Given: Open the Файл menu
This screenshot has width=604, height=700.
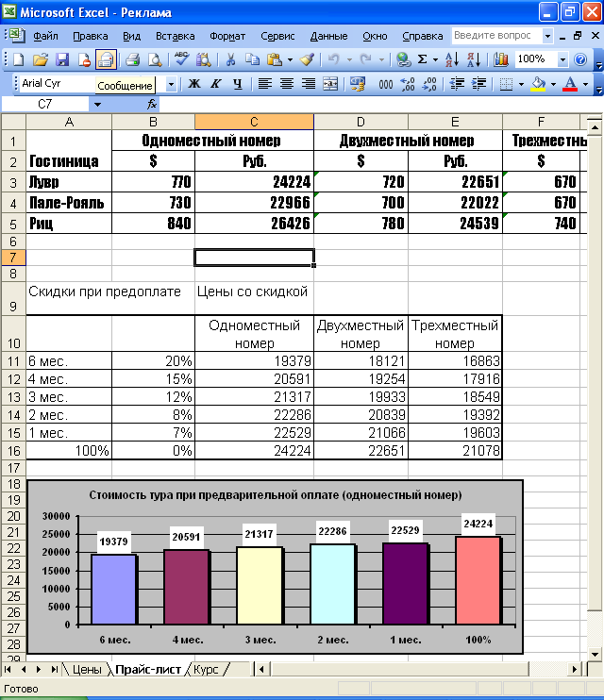Looking at the screenshot, I should (x=45, y=36).
